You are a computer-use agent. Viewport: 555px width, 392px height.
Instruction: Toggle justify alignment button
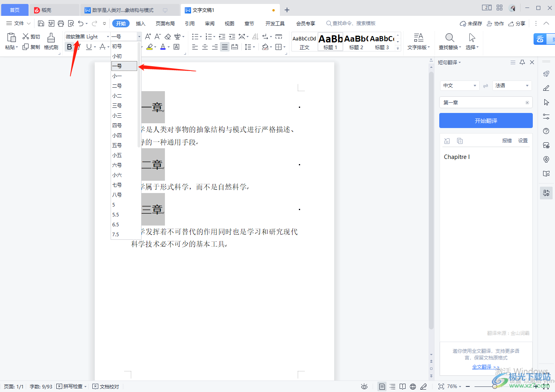[x=225, y=47]
